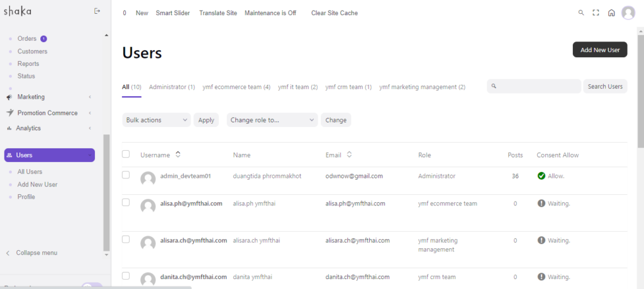644x289 pixels.
Task: Click the Marketing megaphone icon
Action: (9, 97)
